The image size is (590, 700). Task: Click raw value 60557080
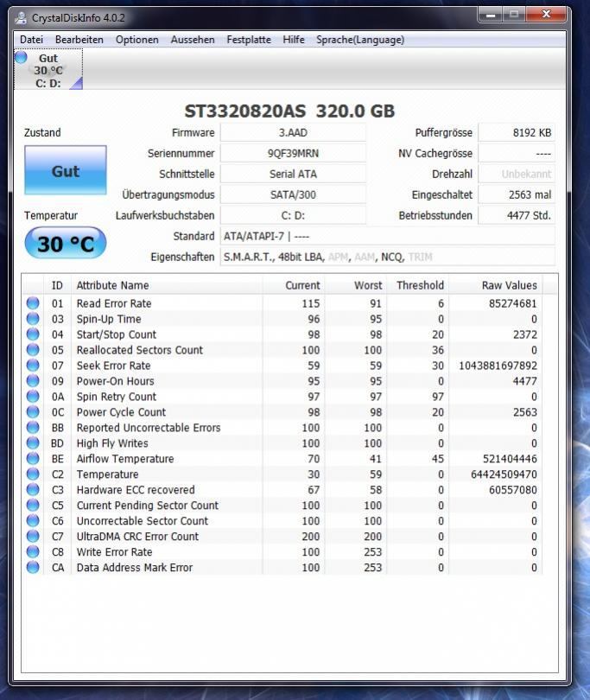513,490
